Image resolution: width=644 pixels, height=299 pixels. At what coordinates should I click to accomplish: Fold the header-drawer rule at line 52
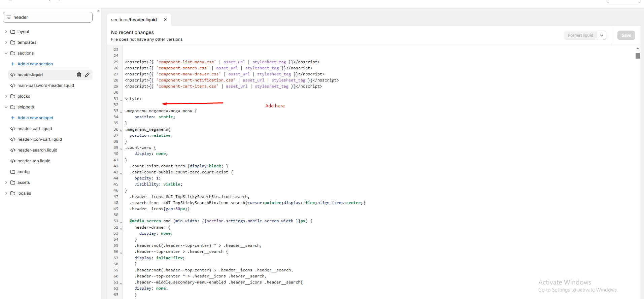click(x=121, y=228)
